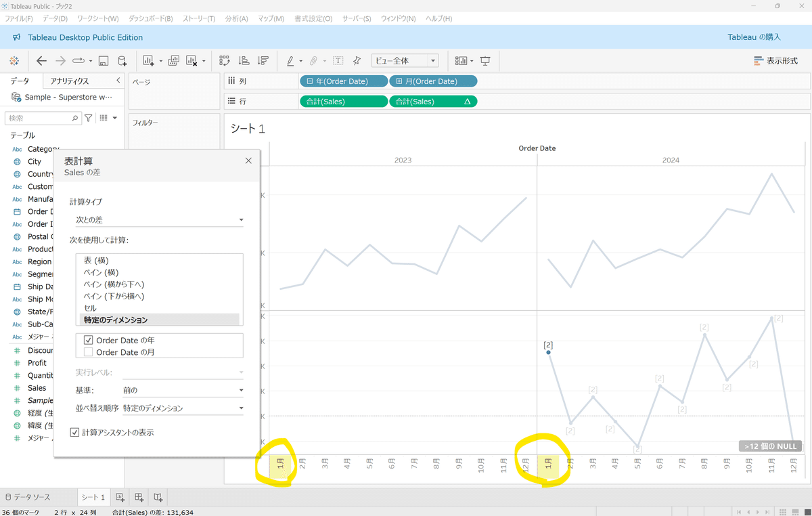The height and width of the screenshot is (516, 812).
Task: Click new story tab icon at bottom
Action: [x=158, y=497]
